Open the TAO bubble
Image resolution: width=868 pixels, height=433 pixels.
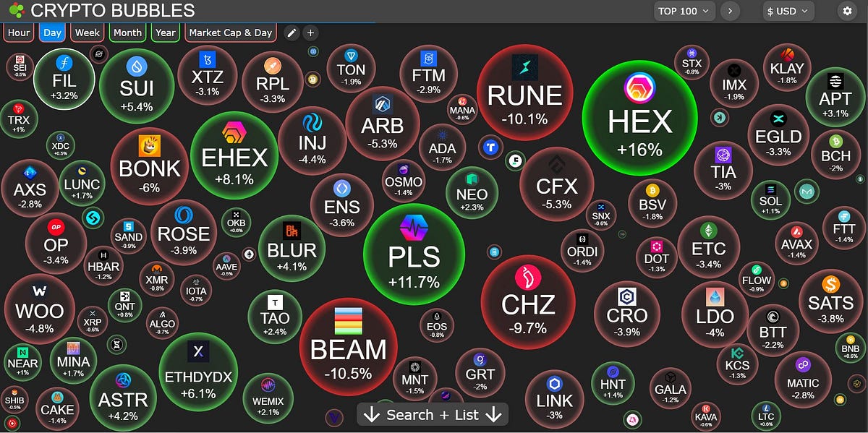(x=275, y=316)
